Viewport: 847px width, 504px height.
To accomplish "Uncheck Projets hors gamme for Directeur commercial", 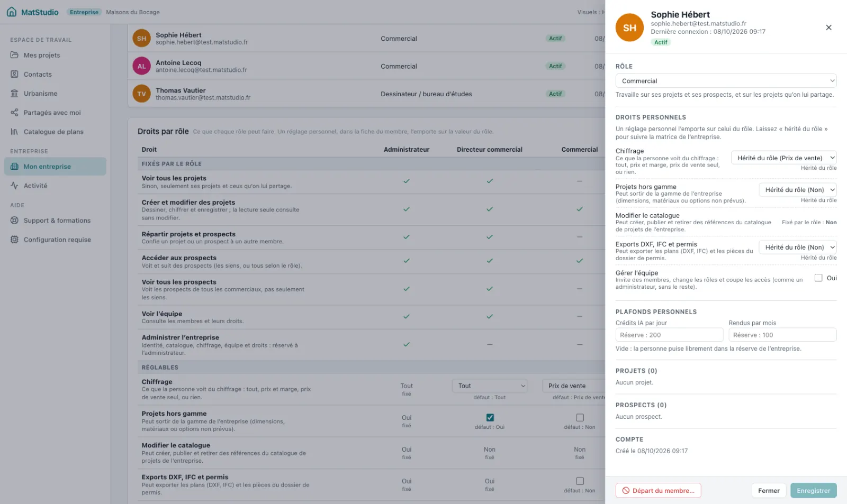I will tap(490, 417).
